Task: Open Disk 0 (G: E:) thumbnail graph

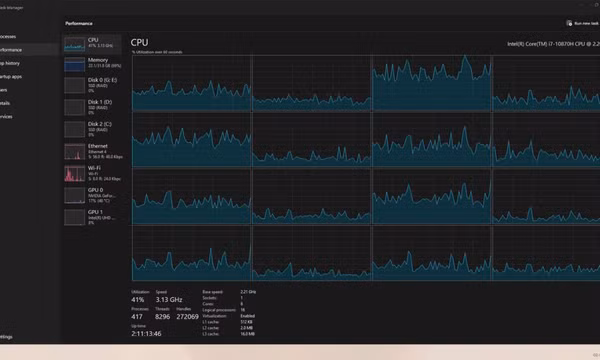Action: [75, 86]
